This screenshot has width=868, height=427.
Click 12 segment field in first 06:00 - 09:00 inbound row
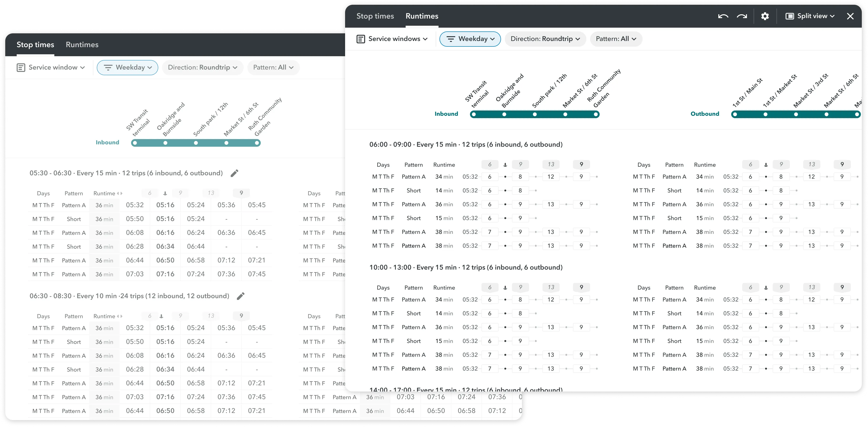coord(551,177)
